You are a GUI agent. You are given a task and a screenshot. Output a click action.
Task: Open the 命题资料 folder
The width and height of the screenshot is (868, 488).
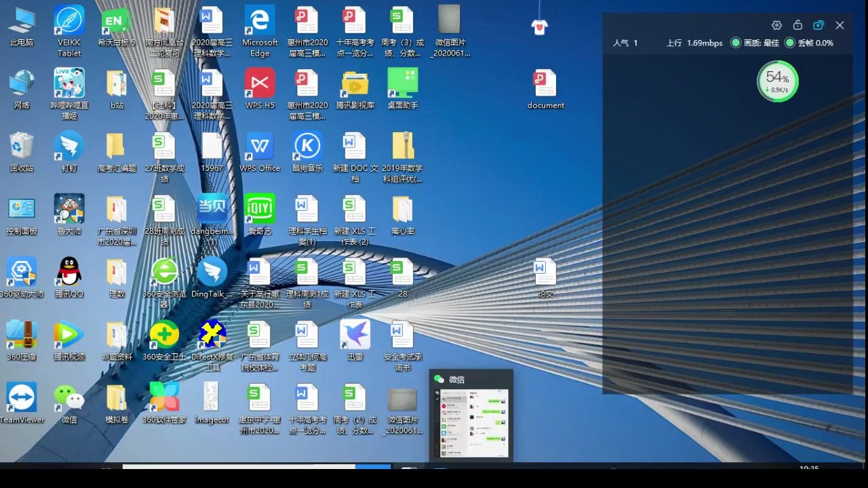coord(117,340)
